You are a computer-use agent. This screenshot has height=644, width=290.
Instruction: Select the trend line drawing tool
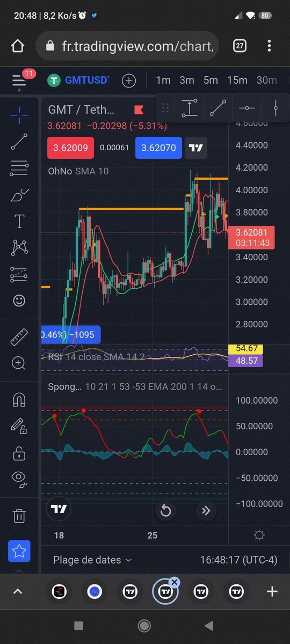[x=19, y=141]
